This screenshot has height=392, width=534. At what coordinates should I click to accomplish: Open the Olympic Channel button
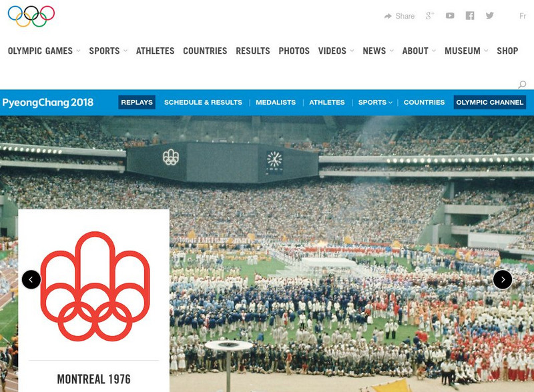[x=490, y=103]
